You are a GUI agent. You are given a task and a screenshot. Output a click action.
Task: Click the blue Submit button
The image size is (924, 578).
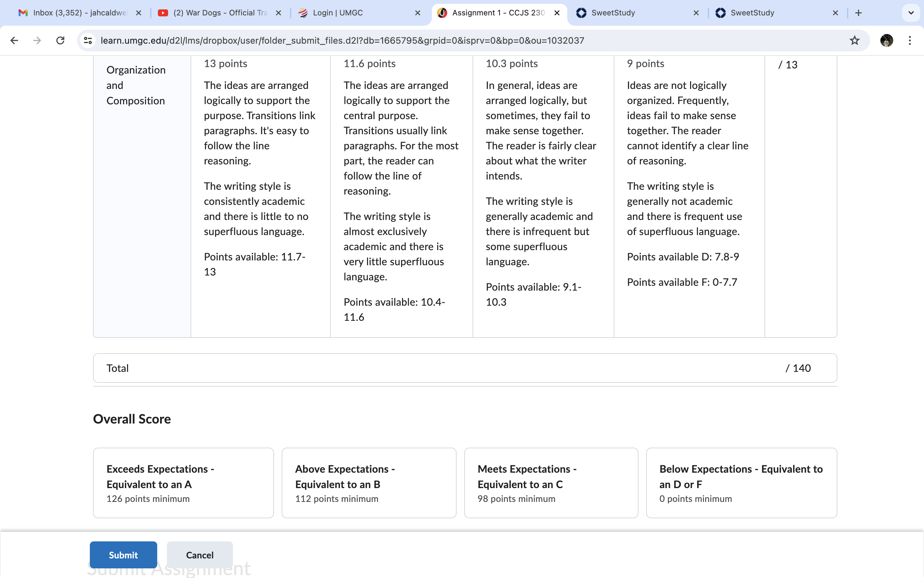coord(123,555)
